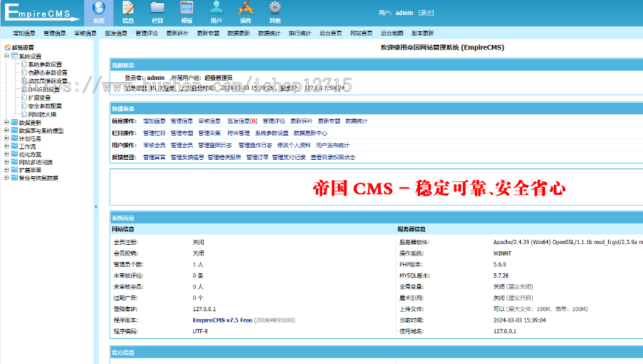Select 管理评论 in the top submenu bar
This screenshot has width=643, height=364.
coord(146,33)
